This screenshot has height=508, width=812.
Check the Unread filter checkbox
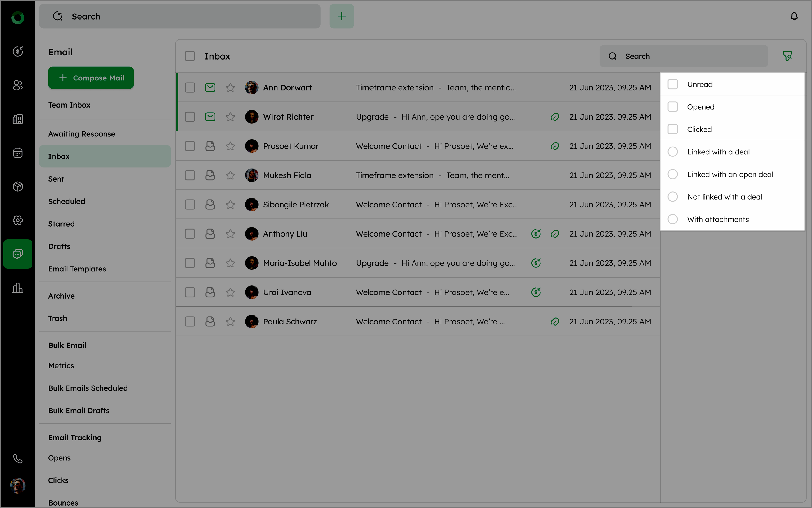(x=673, y=84)
